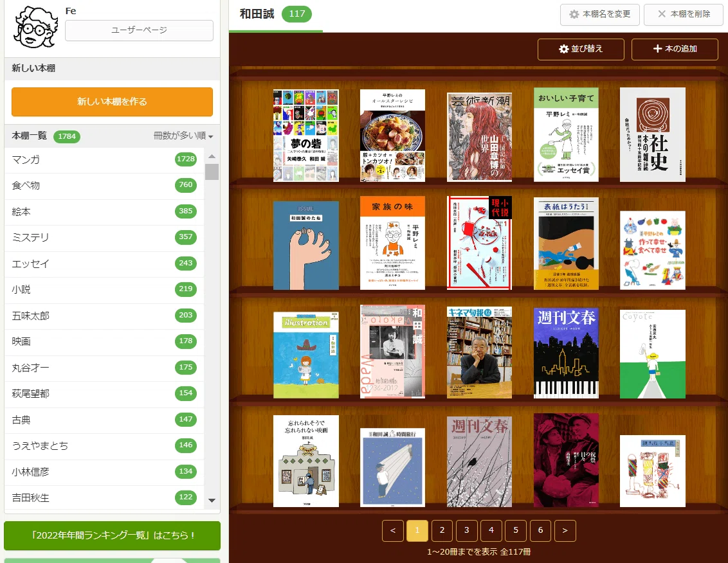Open the 2022年年間ランキング一覧 banner
This screenshot has height=563, width=728.
click(112, 535)
